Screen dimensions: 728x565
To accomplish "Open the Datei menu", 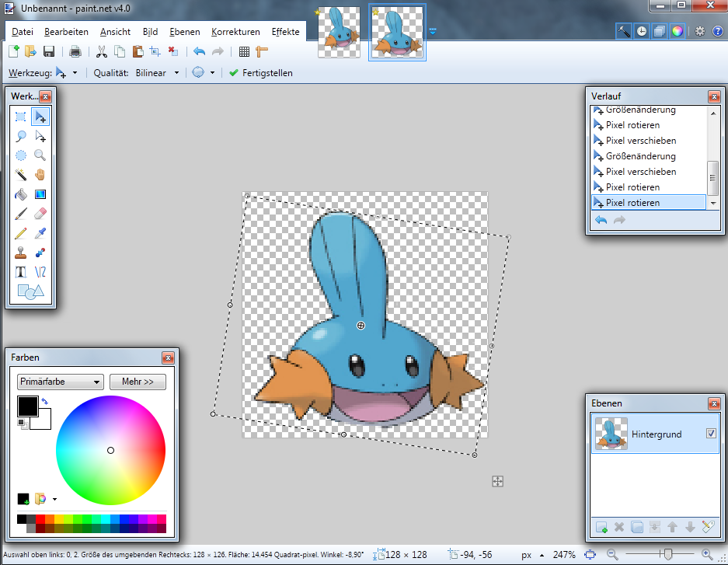I will point(23,32).
